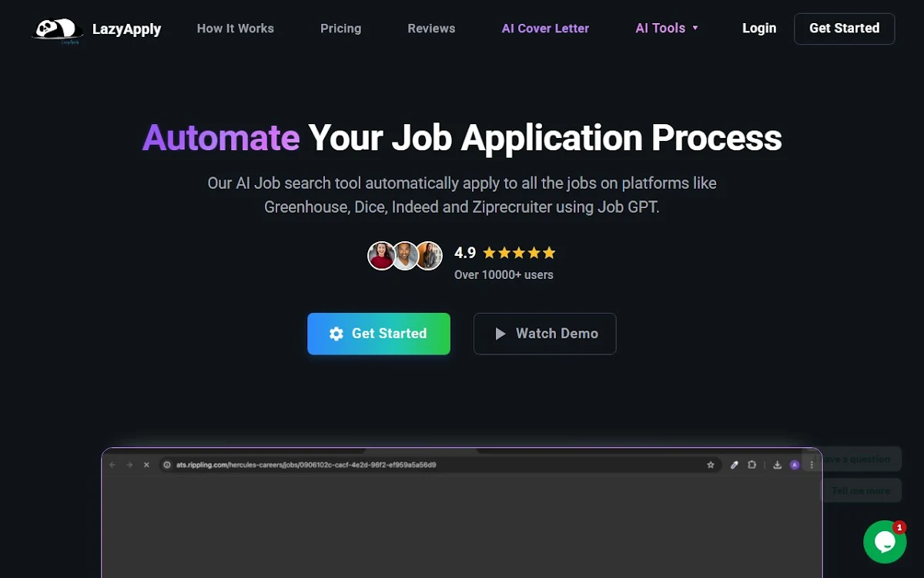
Task: Click the Login link
Action: 759,29
